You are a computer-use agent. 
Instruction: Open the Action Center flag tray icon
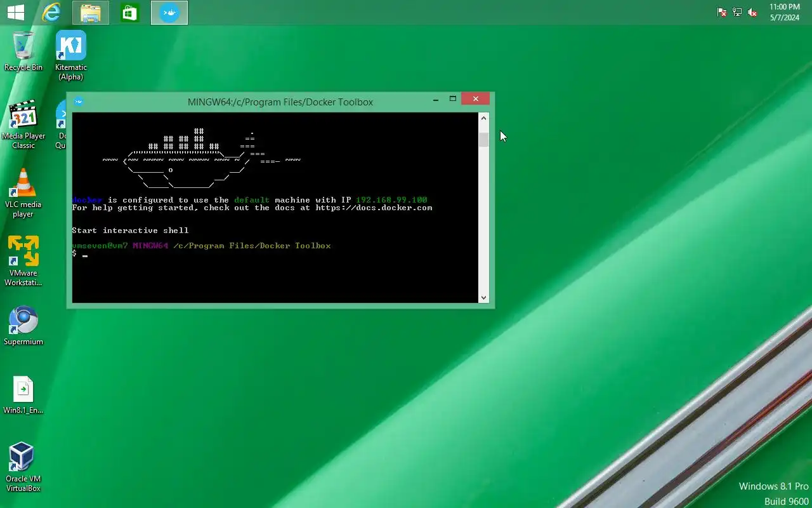click(x=722, y=12)
